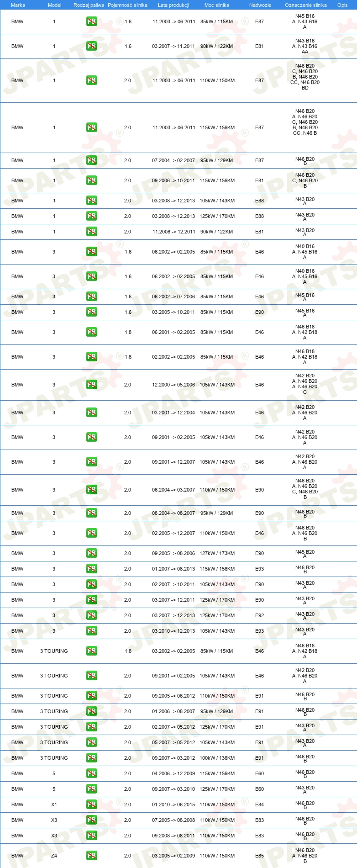
Task: Select the E84 body cell
Action: pyautogui.click(x=259, y=804)
